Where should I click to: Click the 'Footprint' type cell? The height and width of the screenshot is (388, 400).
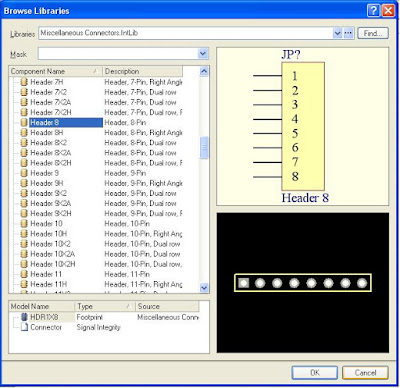89,317
